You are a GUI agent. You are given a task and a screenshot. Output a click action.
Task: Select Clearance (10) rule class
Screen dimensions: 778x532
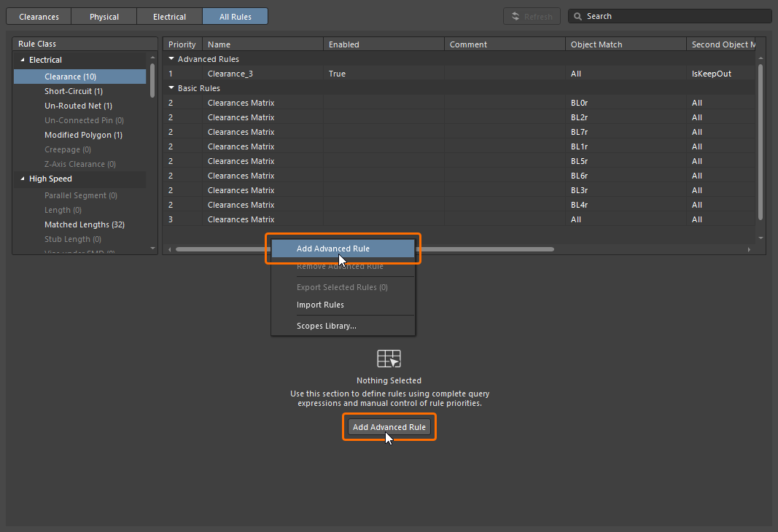click(x=80, y=77)
